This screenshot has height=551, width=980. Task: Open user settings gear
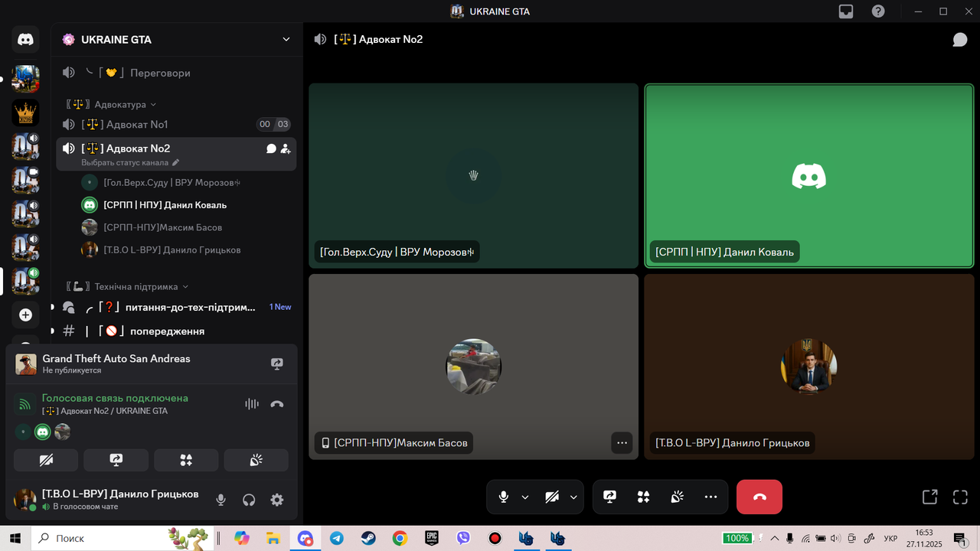point(277,500)
